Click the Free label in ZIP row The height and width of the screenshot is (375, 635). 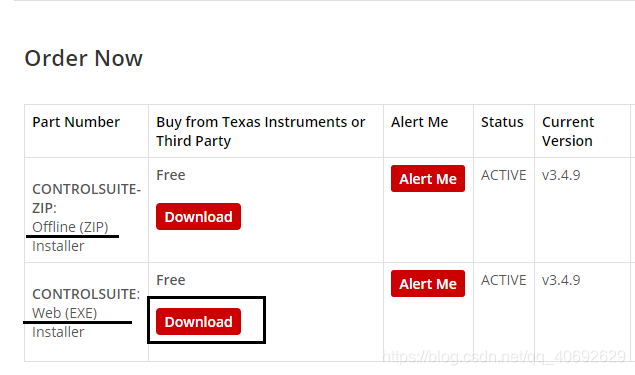click(x=171, y=175)
